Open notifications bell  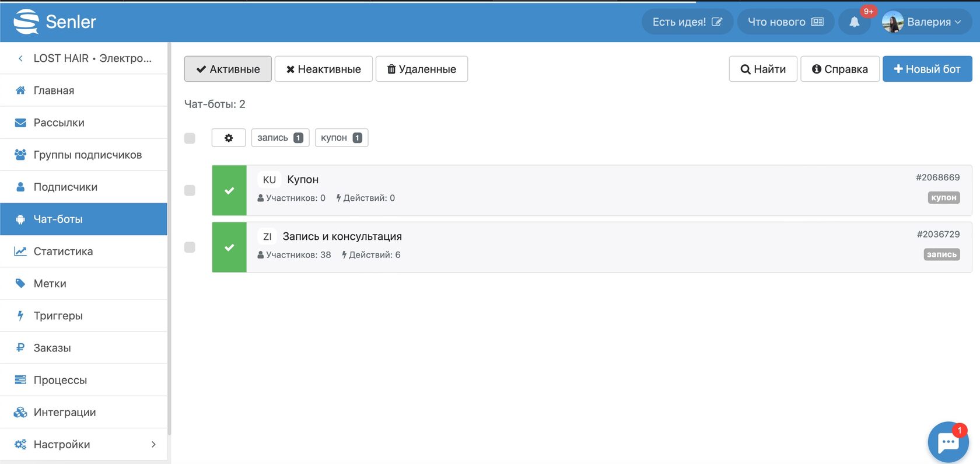854,22
